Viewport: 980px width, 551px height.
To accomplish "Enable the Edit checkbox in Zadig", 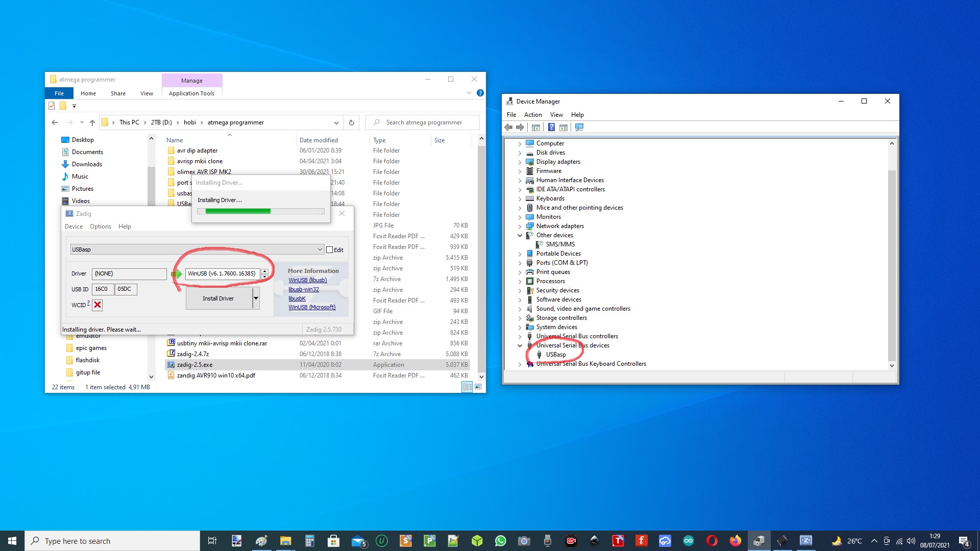I will pos(330,250).
